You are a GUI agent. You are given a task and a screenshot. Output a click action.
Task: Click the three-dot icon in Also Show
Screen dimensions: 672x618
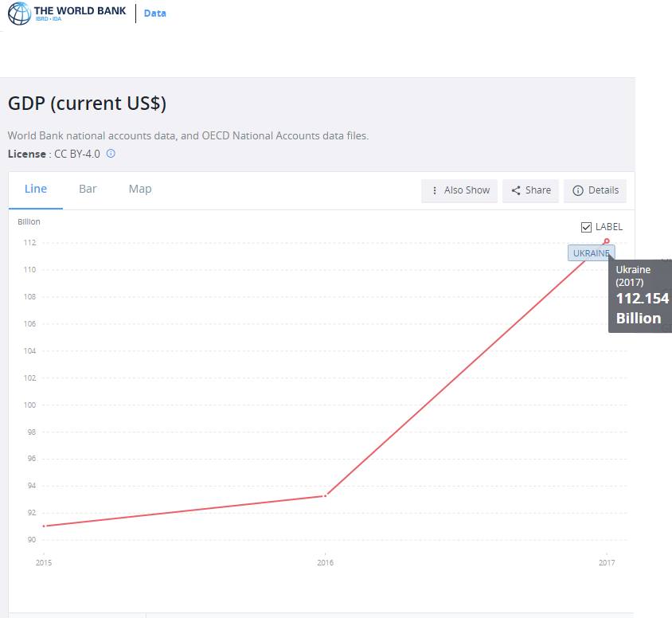tap(435, 190)
